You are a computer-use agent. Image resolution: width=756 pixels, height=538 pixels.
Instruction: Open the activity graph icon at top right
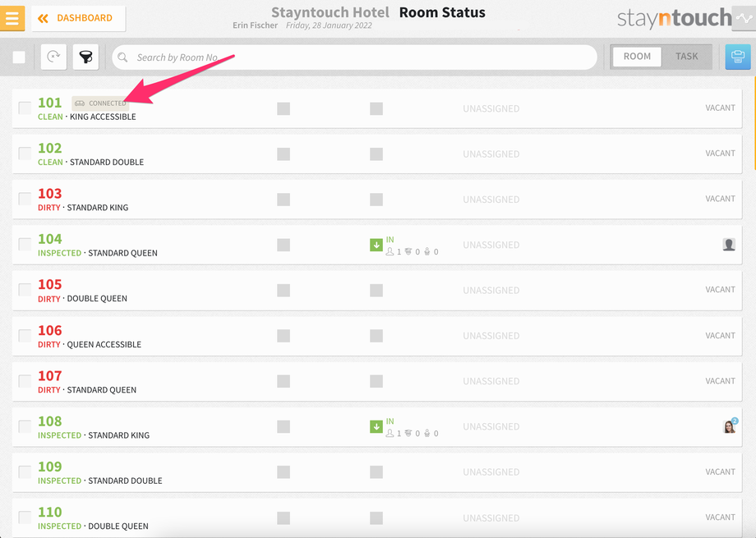744,19
